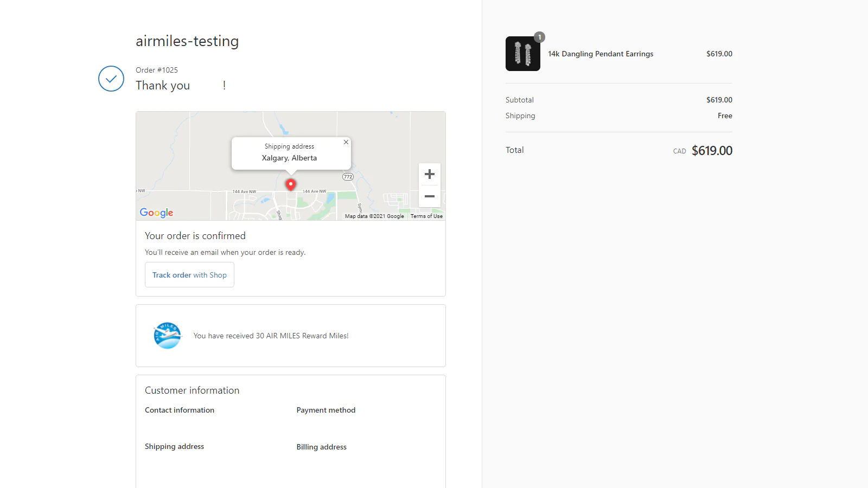Click the AIR MILES Reward Miles message
The image size is (868, 488).
point(271,336)
